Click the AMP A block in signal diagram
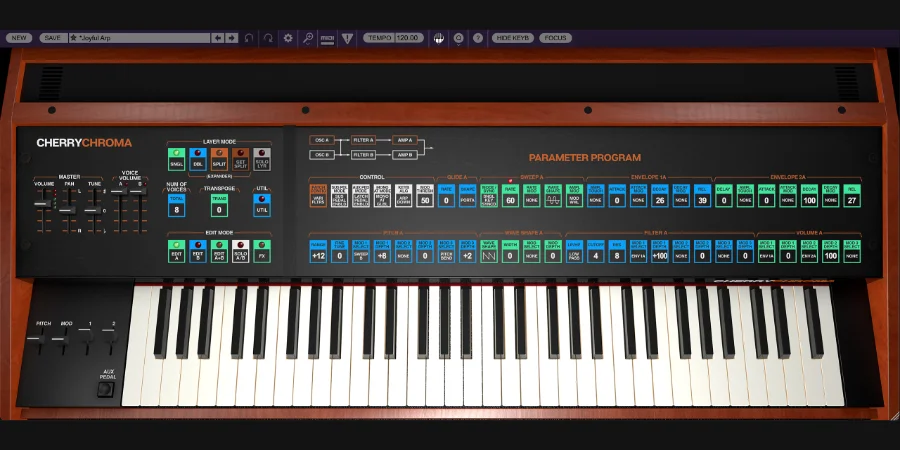Viewport: 900px width, 450px height. pyautogui.click(x=405, y=140)
